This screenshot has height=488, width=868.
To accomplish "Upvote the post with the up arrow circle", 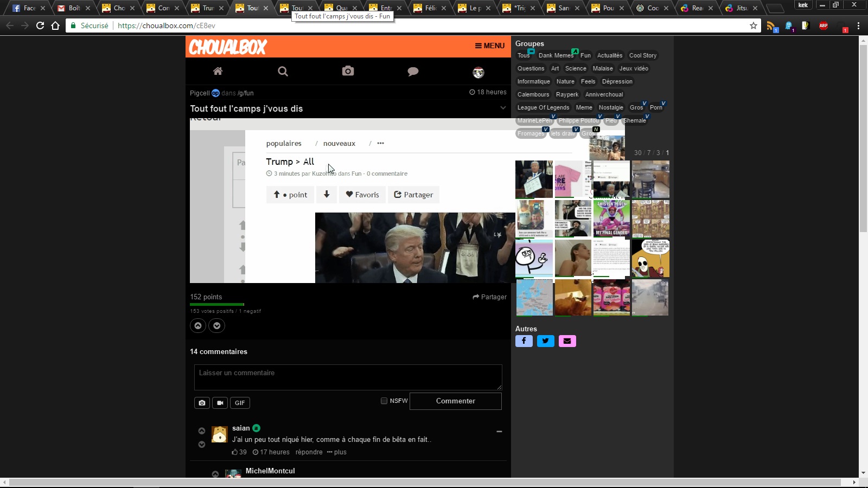I will [198, 325].
